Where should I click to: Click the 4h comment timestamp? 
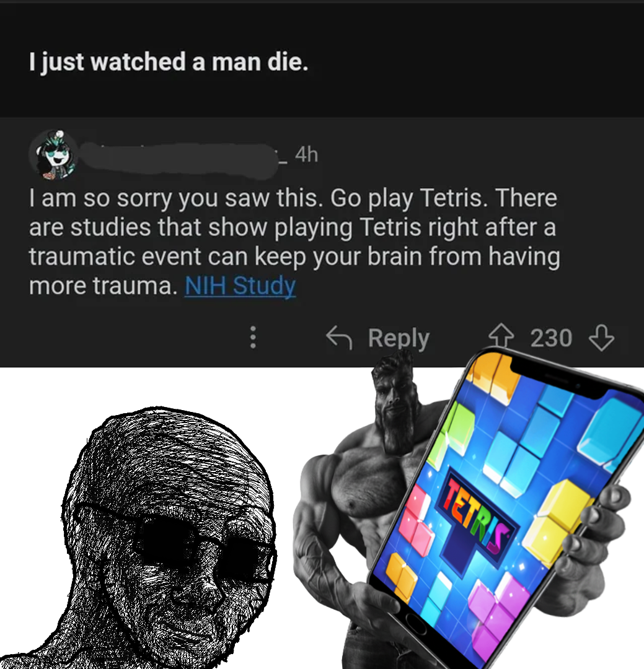pos(306,154)
